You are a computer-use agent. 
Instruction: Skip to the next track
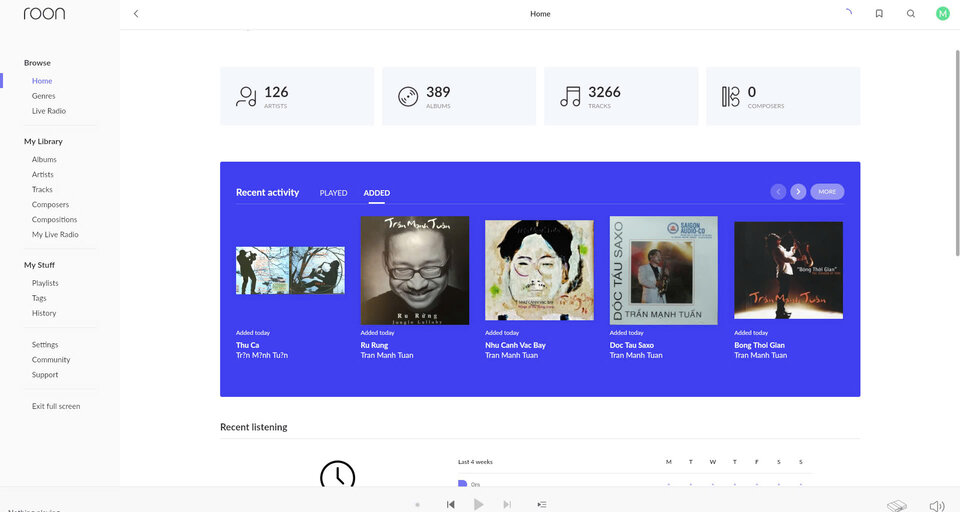coord(507,504)
